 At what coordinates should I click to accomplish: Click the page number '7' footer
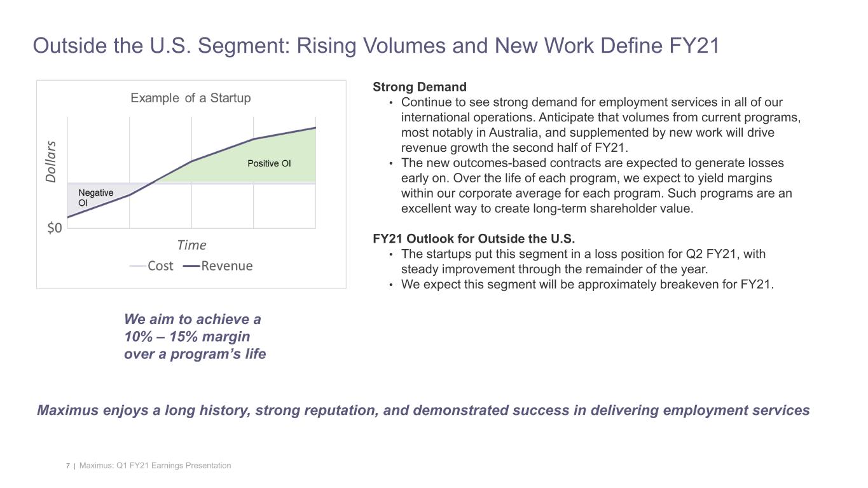coord(67,465)
